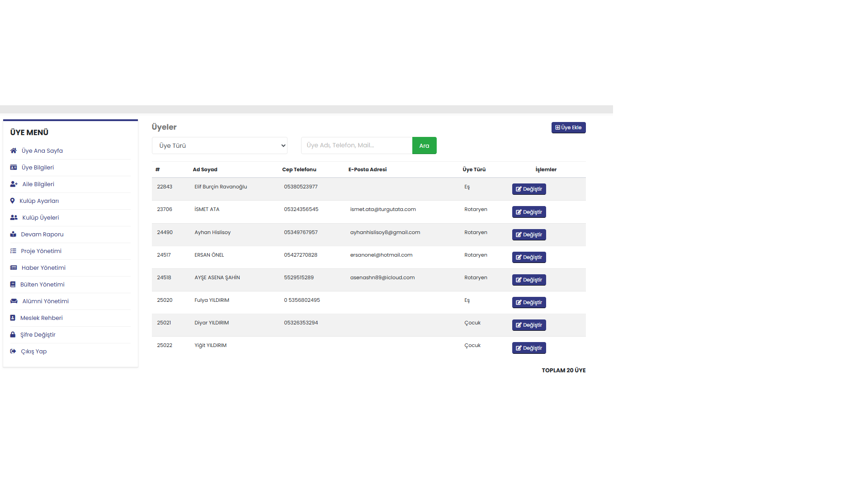The width and height of the screenshot is (868, 488).
Task: Click the Üye Ekle button
Action: 568,127
